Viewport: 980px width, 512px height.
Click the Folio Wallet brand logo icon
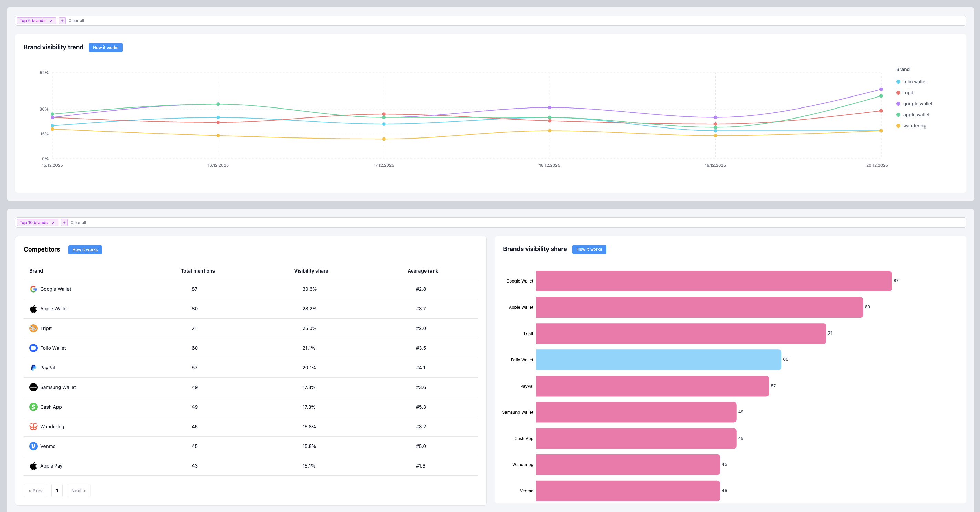tap(33, 348)
